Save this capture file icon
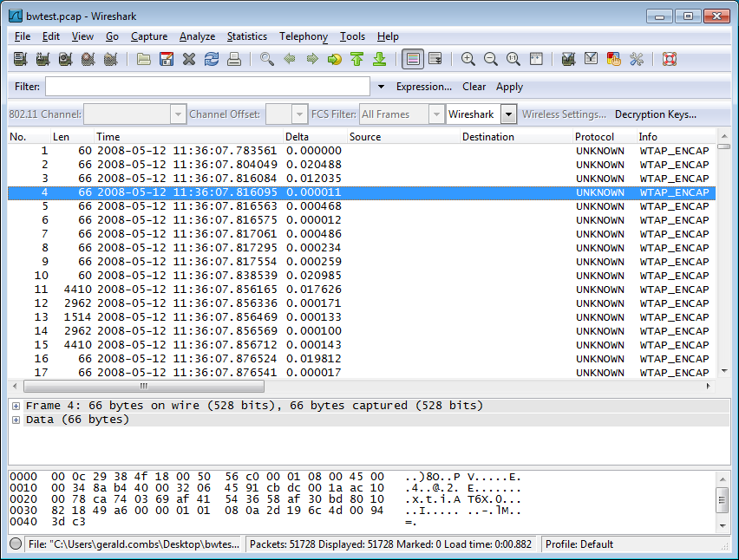The image size is (739, 560). (x=167, y=59)
